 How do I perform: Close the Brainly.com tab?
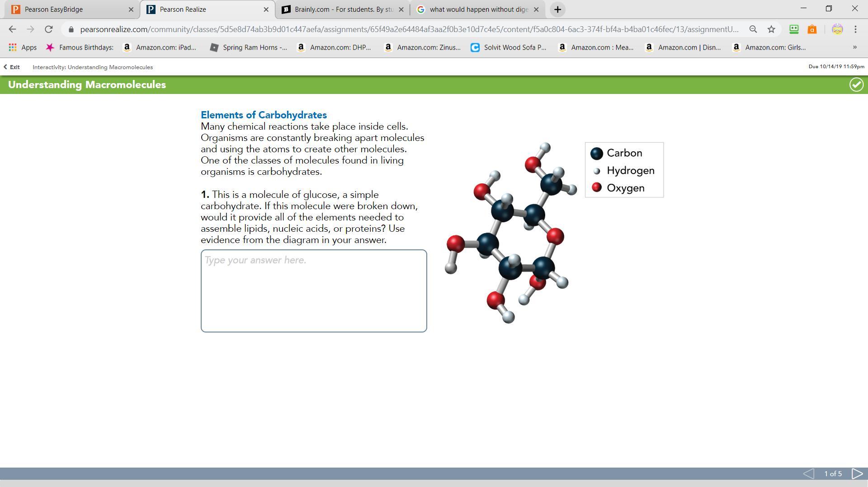[x=401, y=9]
